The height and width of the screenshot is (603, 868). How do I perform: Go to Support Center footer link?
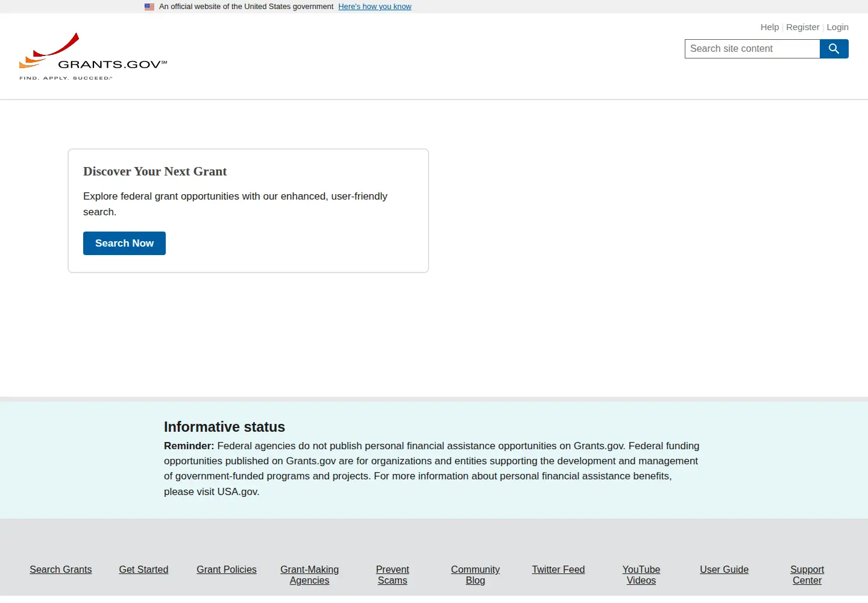click(807, 575)
